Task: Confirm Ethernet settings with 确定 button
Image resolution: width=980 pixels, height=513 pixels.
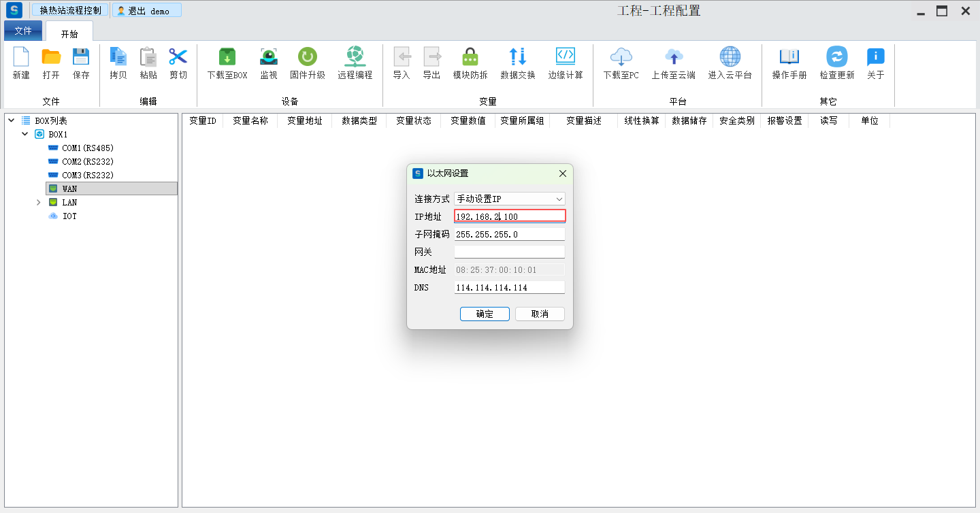Action: click(485, 314)
